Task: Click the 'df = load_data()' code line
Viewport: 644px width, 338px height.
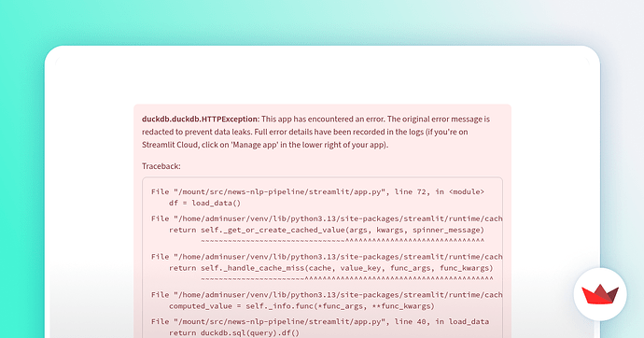Action: click(x=204, y=203)
